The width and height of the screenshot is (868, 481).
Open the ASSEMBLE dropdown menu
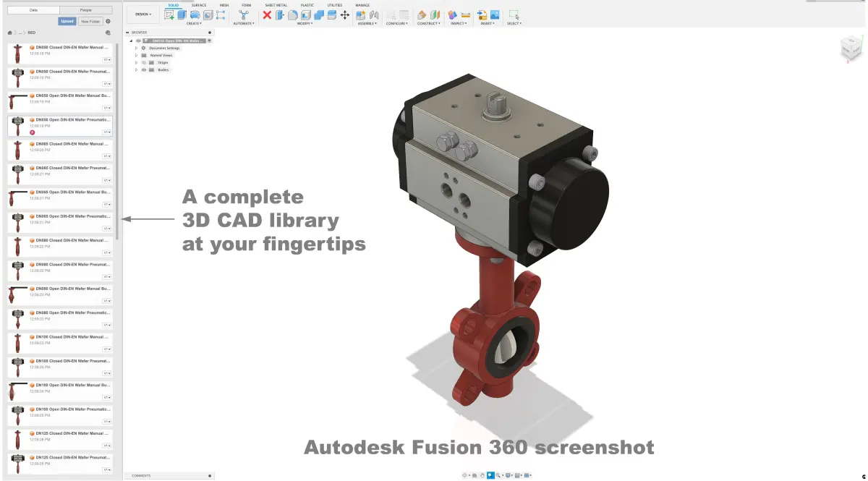(x=367, y=23)
